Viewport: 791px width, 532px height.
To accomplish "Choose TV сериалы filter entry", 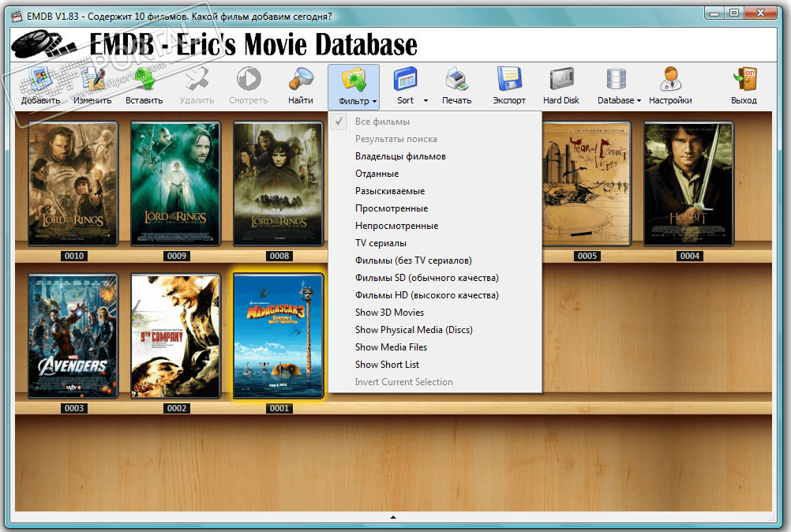I will point(435,243).
